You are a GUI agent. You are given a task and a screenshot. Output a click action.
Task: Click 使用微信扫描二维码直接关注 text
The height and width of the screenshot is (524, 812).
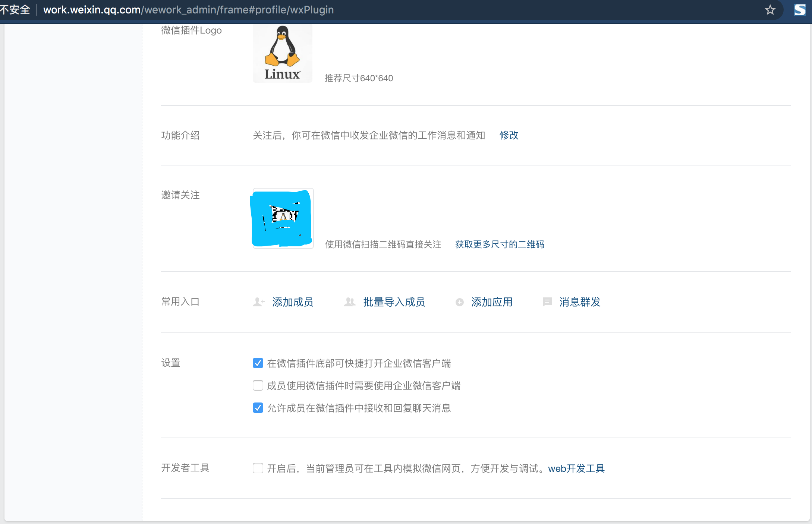pyautogui.click(x=383, y=244)
